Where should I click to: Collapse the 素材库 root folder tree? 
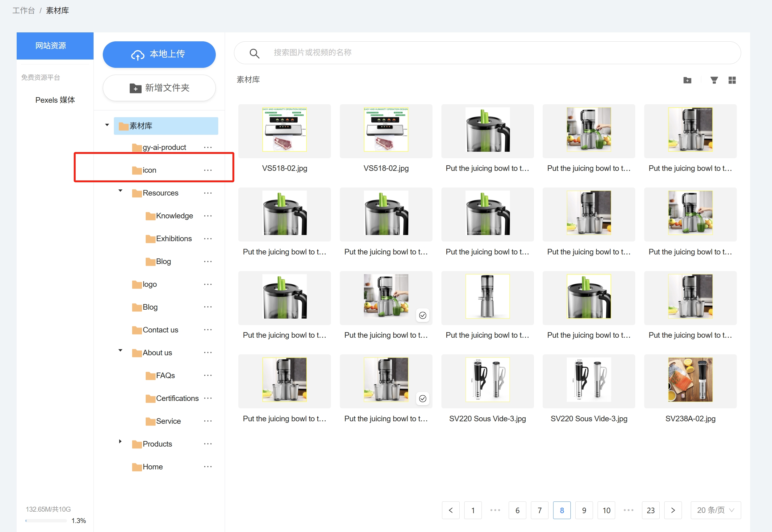(107, 125)
